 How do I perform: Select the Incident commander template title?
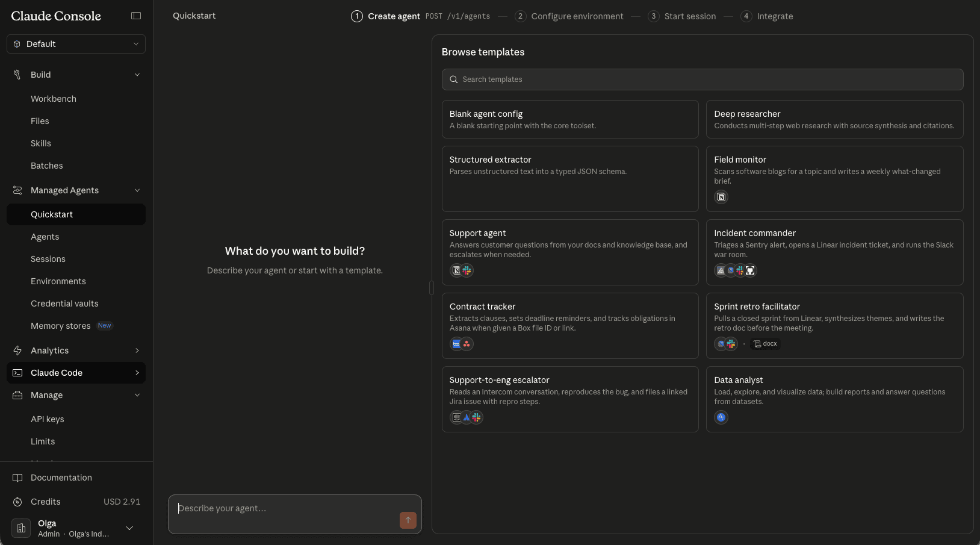pyautogui.click(x=755, y=233)
